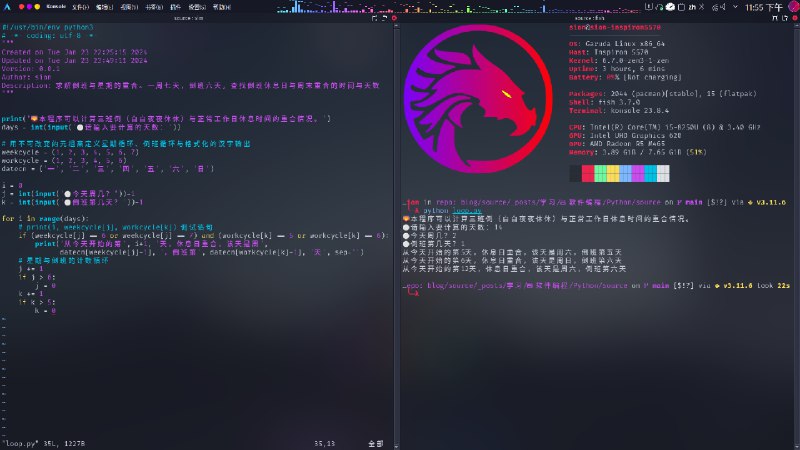Click the Garuda dragon logo in terminal

tap(478, 98)
